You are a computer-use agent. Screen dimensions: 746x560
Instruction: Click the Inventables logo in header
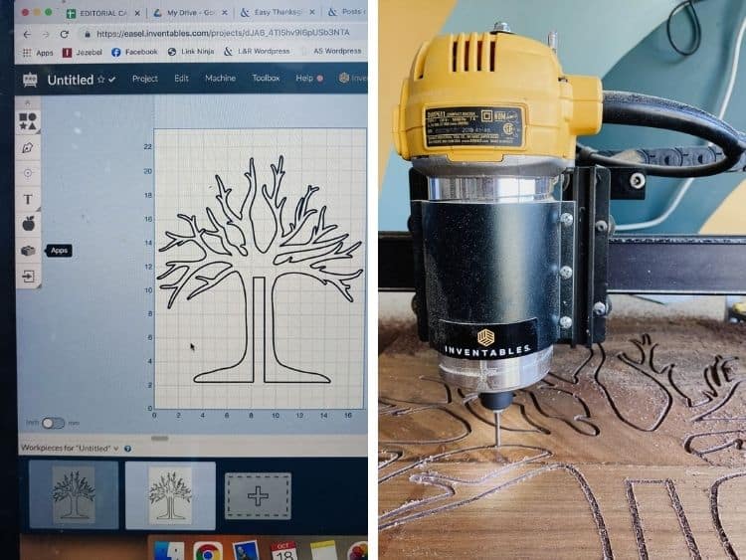click(344, 78)
